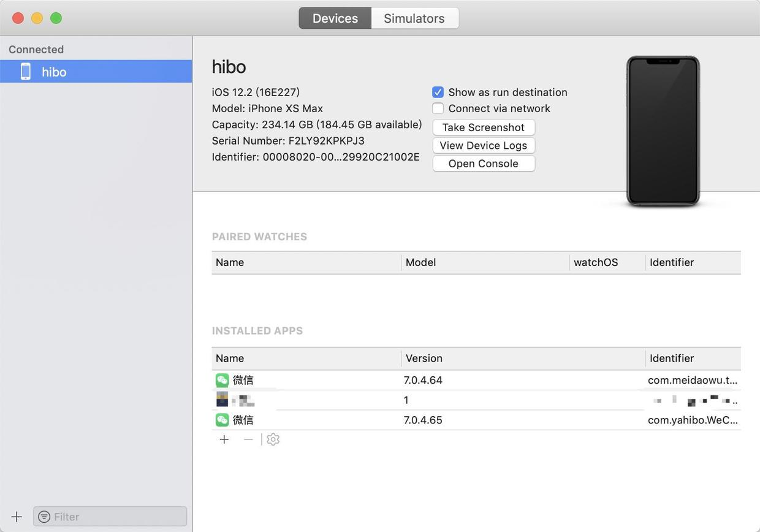Click the Identifier column header in Installed Apps
Screen dimensions: 760x532
click(672, 359)
